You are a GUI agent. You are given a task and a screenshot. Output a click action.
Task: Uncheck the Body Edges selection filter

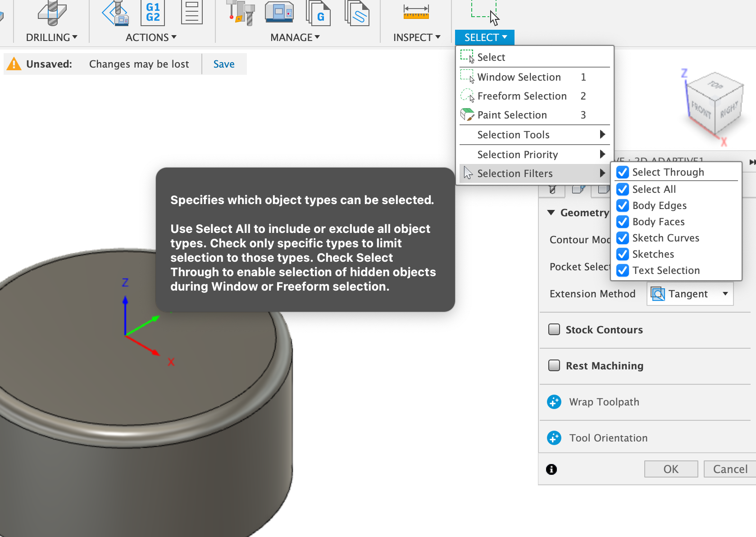pyautogui.click(x=623, y=205)
